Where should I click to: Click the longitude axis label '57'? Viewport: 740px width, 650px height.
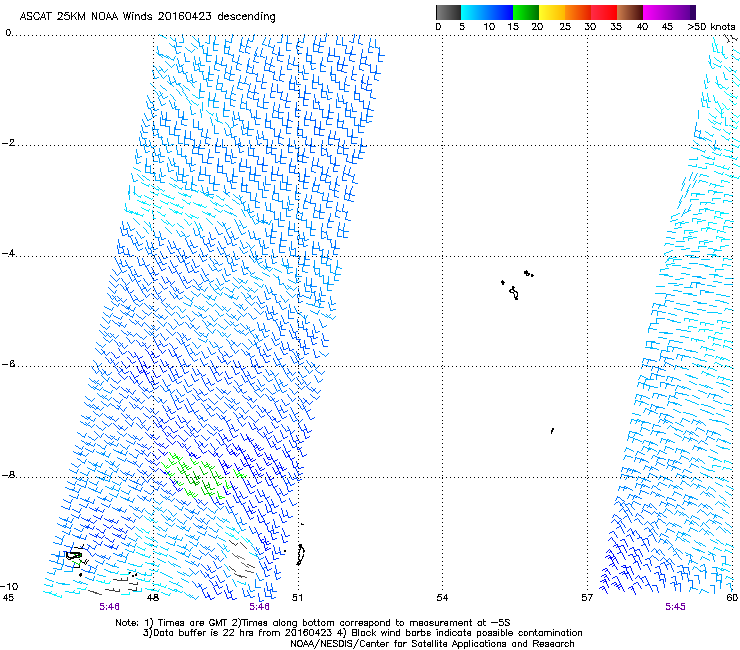(587, 598)
